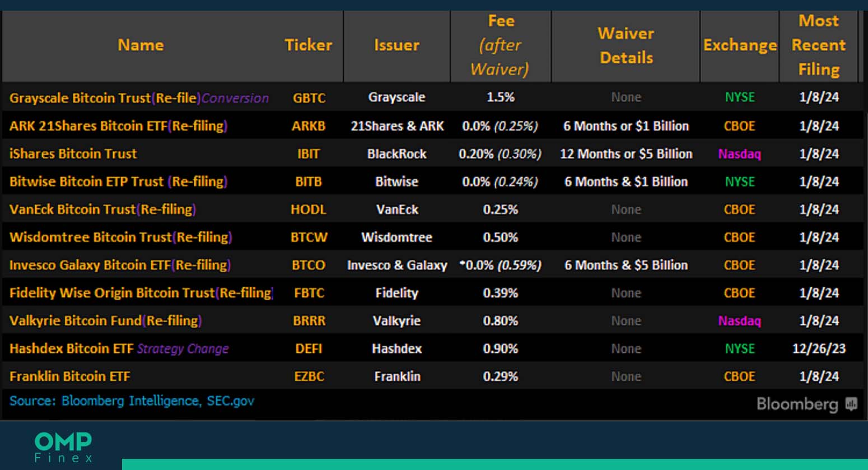
Task: Click the ARKB ticker
Action: click(x=309, y=126)
